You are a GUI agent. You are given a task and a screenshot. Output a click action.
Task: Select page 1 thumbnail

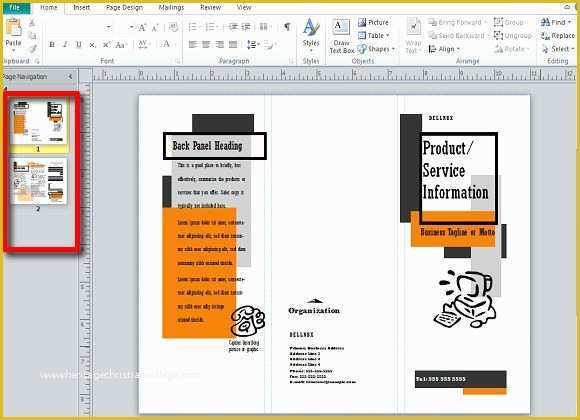[39, 122]
